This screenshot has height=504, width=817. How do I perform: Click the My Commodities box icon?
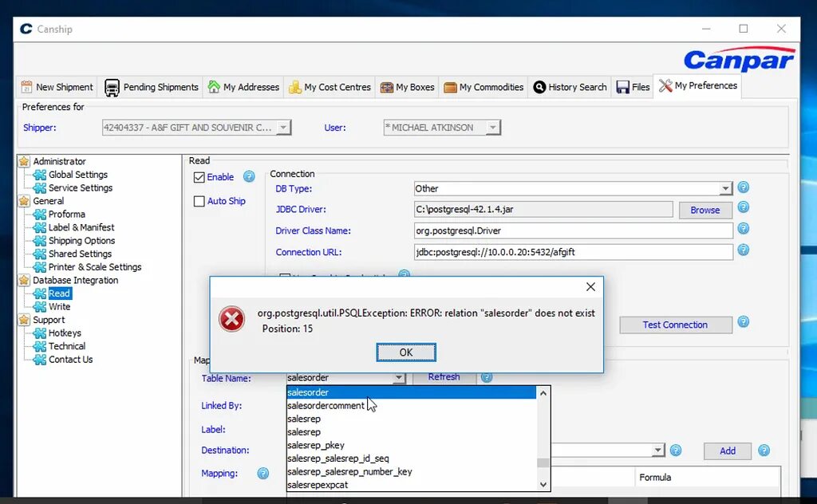point(450,88)
